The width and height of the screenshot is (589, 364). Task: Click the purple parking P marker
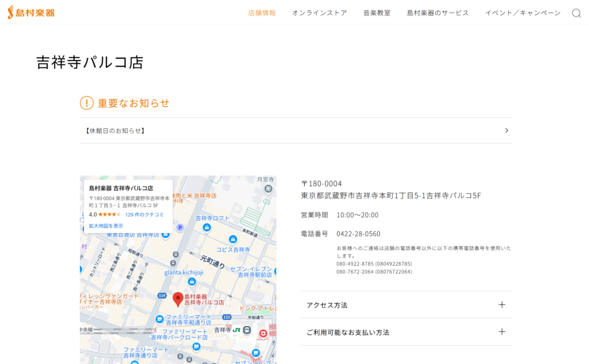pyautogui.click(x=180, y=227)
